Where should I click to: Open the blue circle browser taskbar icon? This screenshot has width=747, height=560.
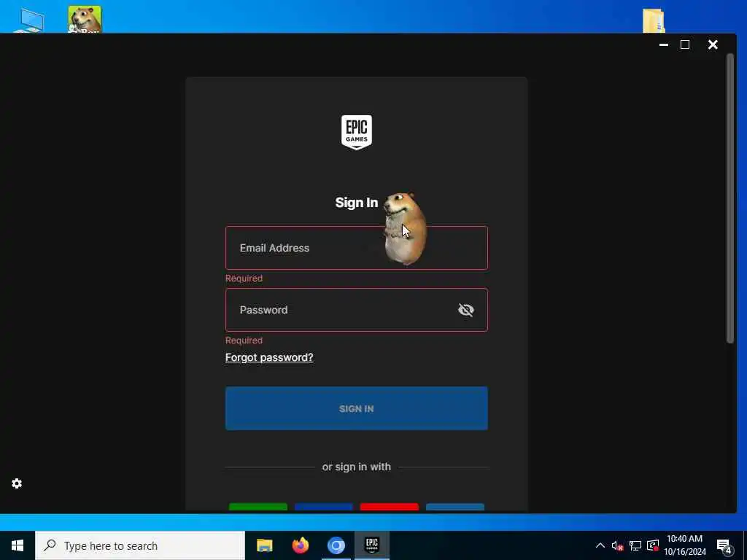(336, 545)
